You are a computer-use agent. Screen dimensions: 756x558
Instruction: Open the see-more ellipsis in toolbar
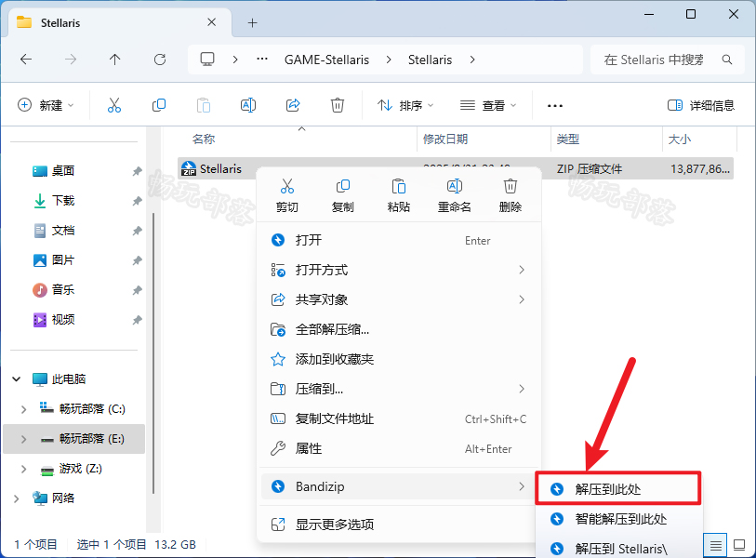click(x=555, y=106)
